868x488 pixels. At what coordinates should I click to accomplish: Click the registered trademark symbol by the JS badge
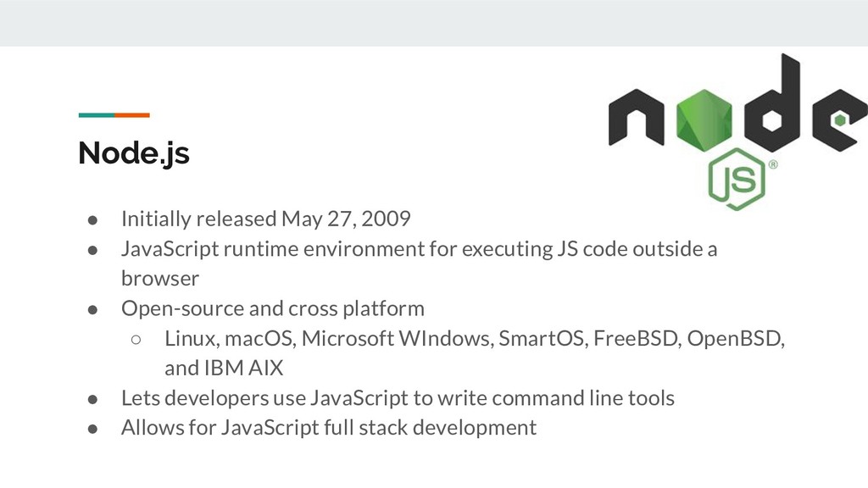click(773, 164)
